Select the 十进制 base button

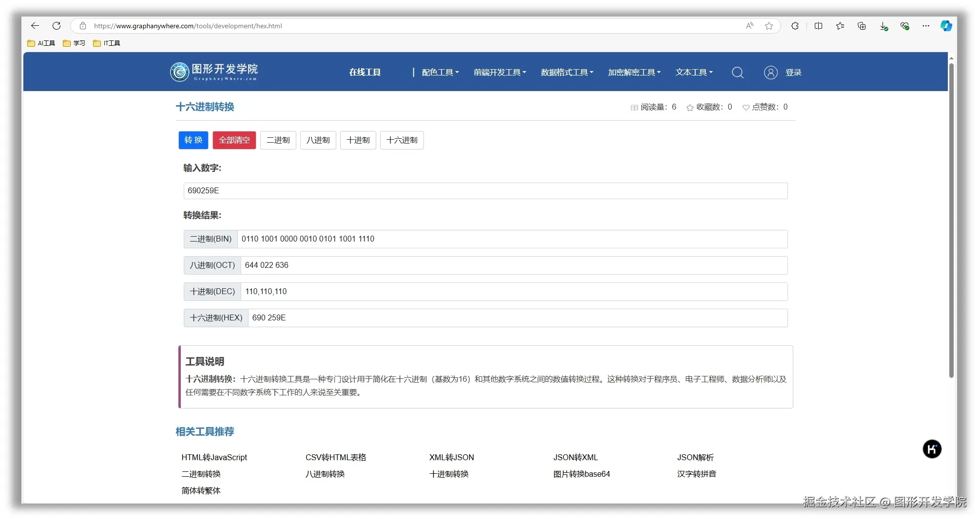[358, 140]
